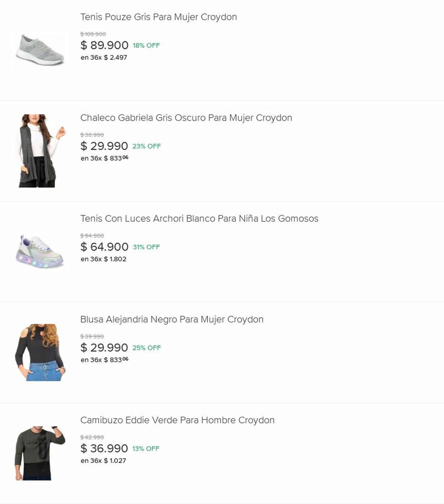The height and width of the screenshot is (504, 444).
Task: Open the light-up Archori sneaker thumbnail
Action: click(x=40, y=251)
